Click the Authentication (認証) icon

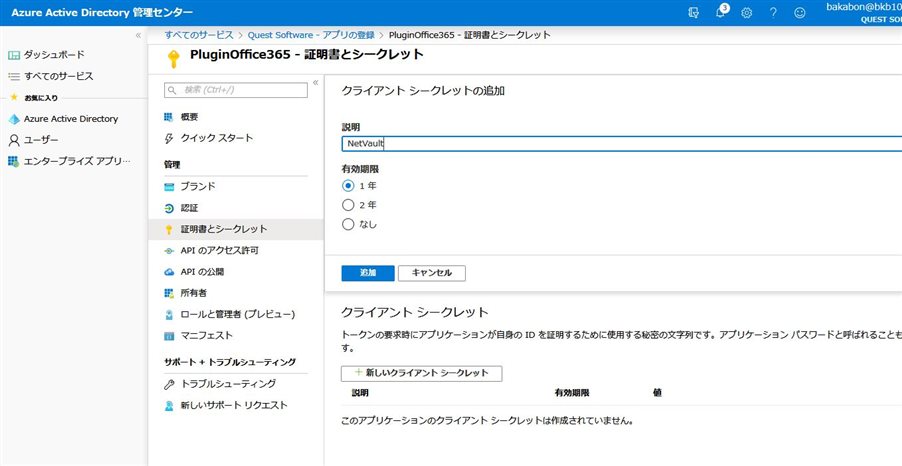point(169,208)
